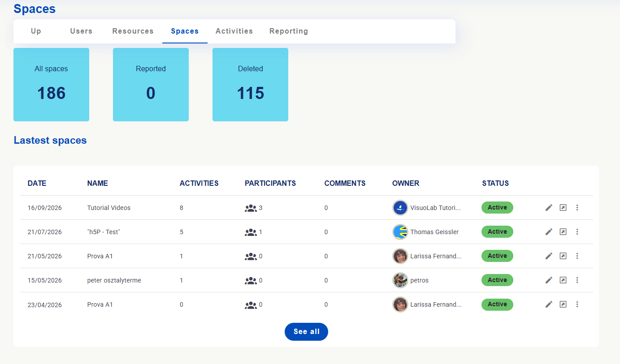
Task: Click VisuoLab Tutorials owner avatar
Action: 400,208
